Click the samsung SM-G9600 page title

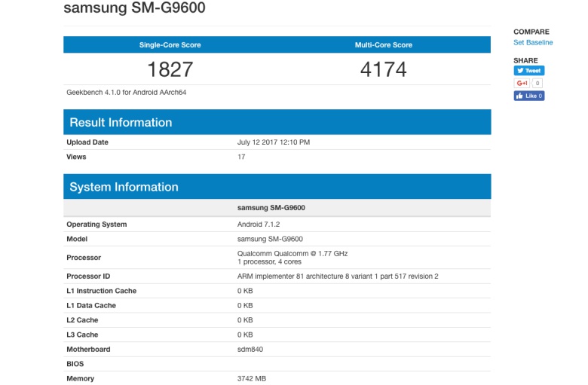click(134, 8)
